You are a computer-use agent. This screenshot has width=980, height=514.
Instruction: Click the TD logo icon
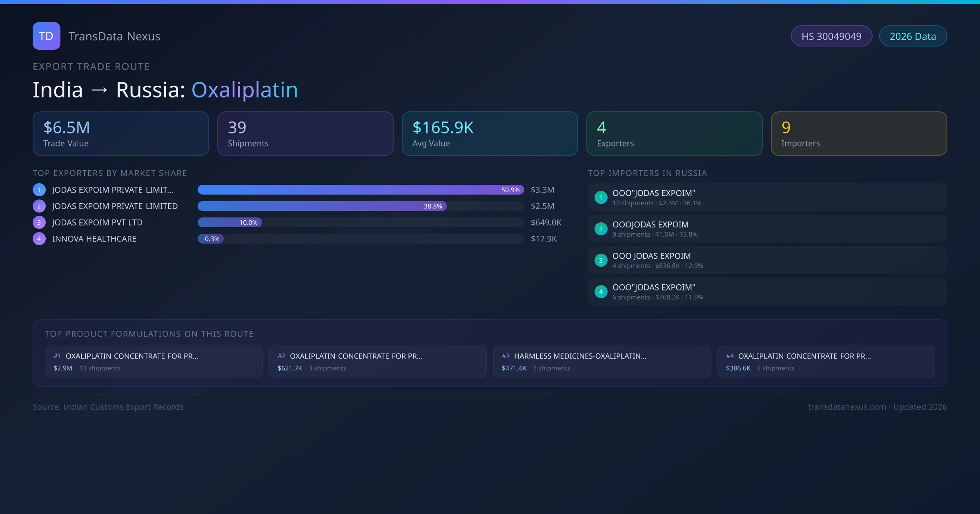click(46, 36)
